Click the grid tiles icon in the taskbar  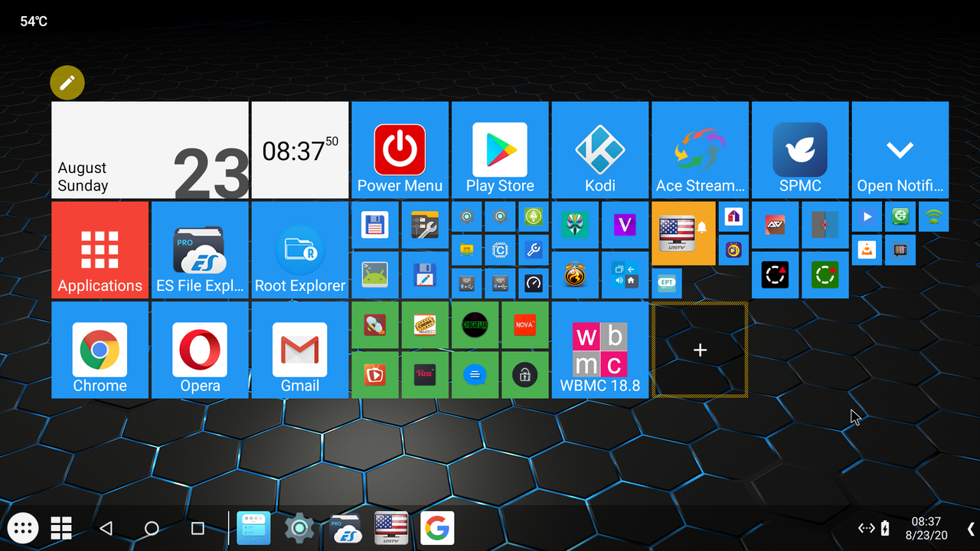point(61,528)
